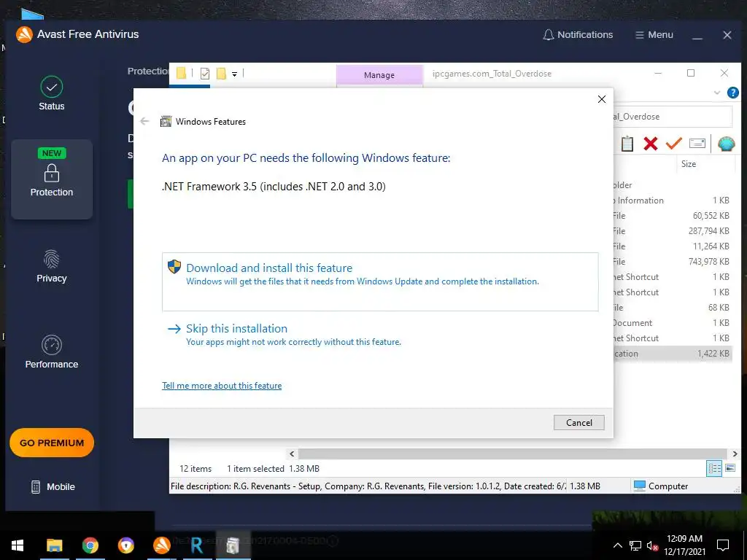The width and height of the screenshot is (747, 560).
Task: Click the clipboard Paste icon in Explorer toolbar
Action: tap(627, 144)
